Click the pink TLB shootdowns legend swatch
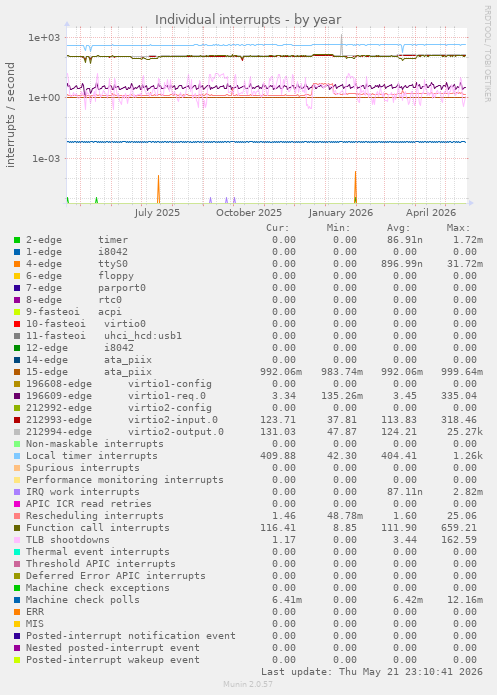497x695 pixels. 17,540
